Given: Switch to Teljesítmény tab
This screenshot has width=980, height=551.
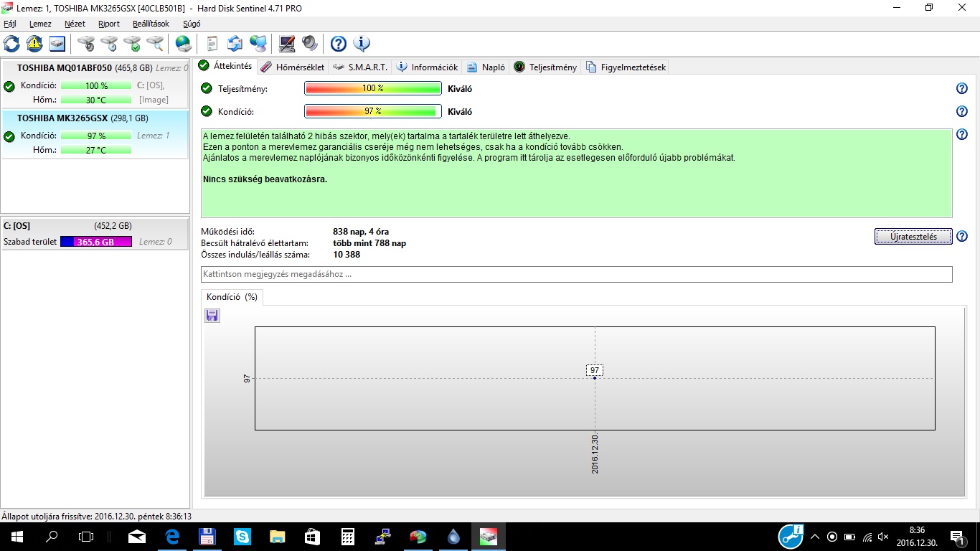Looking at the screenshot, I should [x=545, y=67].
